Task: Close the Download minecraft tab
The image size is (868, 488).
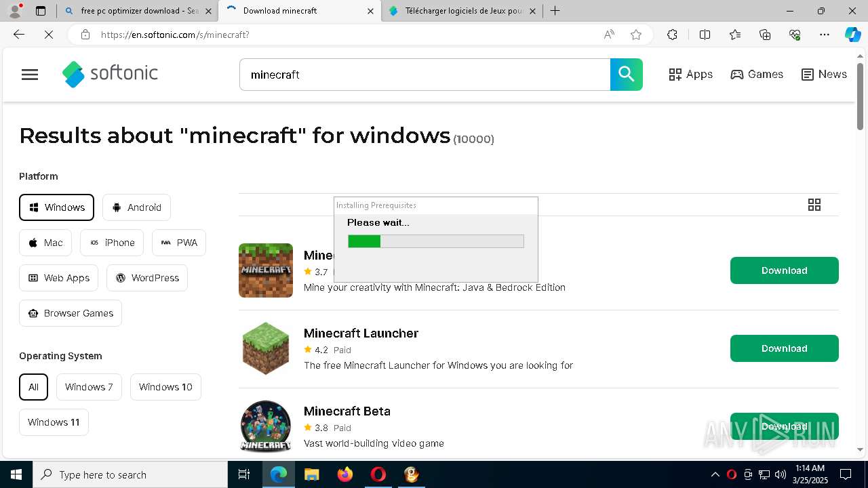Action: [x=370, y=11]
